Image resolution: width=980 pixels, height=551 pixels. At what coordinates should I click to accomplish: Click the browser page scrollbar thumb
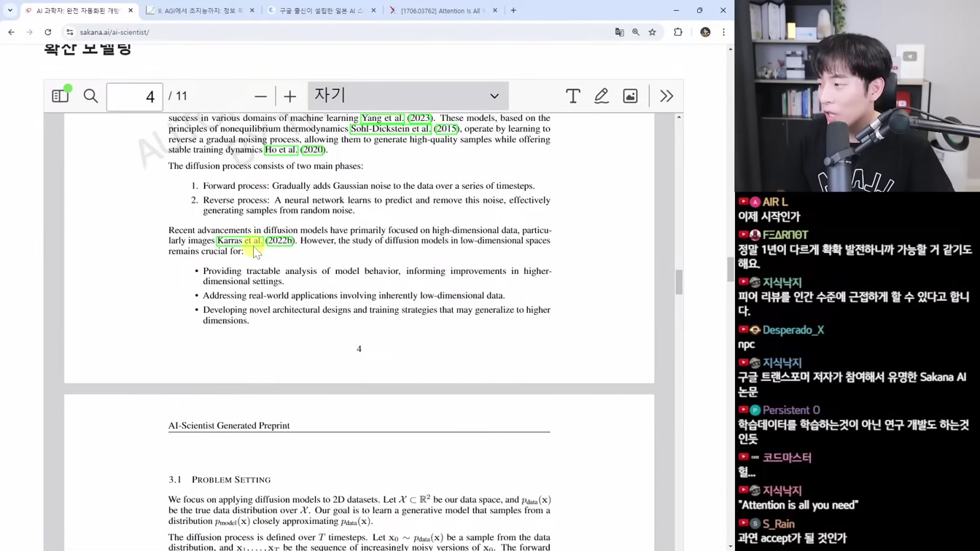731,269
